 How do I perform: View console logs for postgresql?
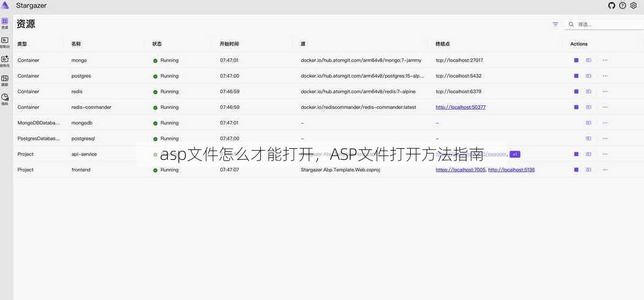588,138
